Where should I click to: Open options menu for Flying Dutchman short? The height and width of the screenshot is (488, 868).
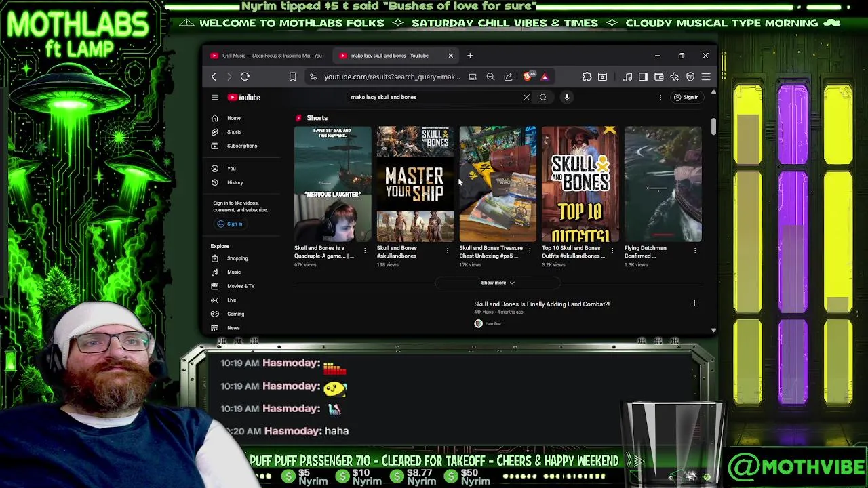695,251
